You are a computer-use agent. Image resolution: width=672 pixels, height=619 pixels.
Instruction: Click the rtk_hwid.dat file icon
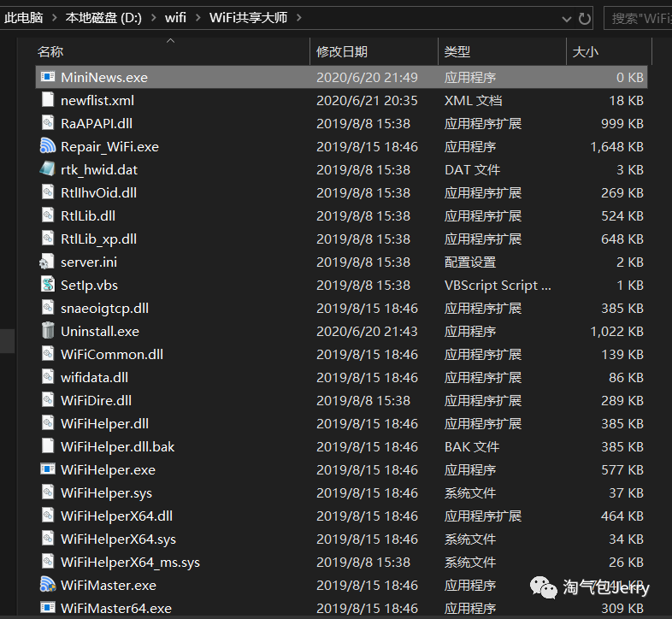[x=48, y=169]
